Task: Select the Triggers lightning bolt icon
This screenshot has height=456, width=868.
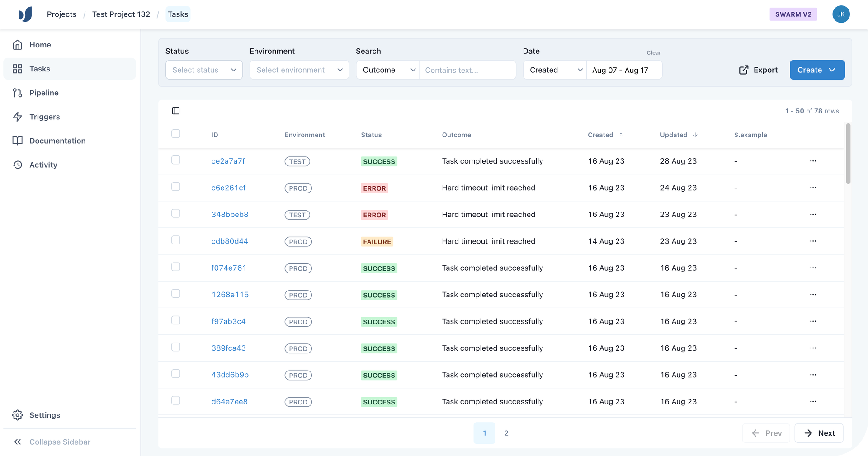Action: click(18, 117)
